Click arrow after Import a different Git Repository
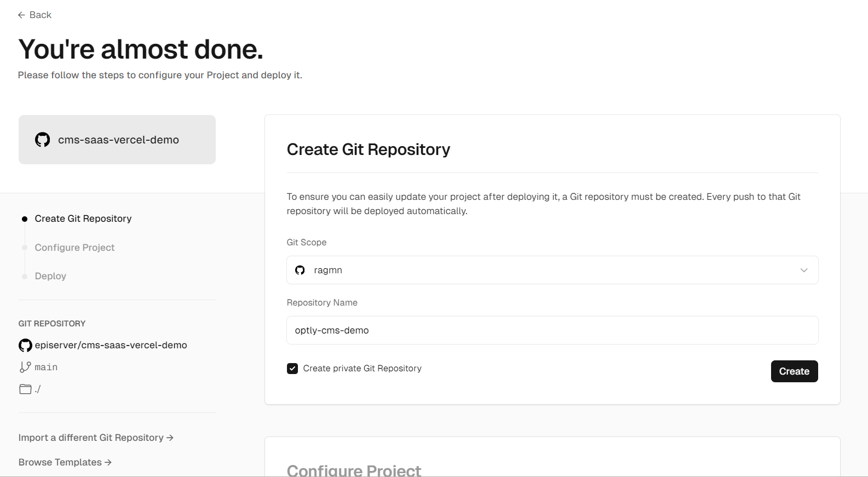This screenshot has height=477, width=868. (x=170, y=438)
